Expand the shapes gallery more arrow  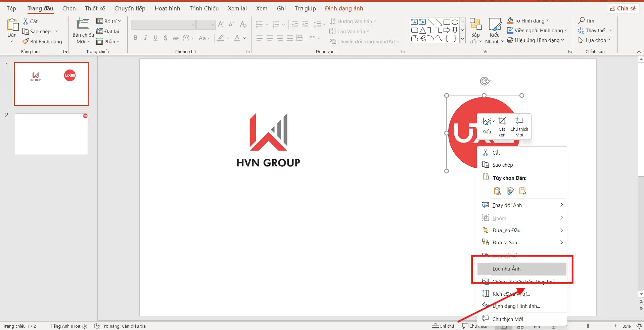462,39
